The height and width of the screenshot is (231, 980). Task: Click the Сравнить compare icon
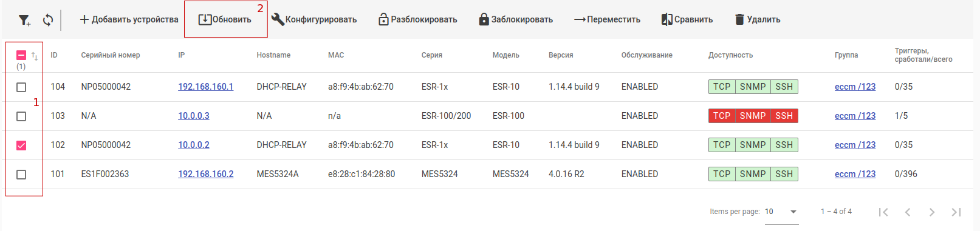point(666,19)
